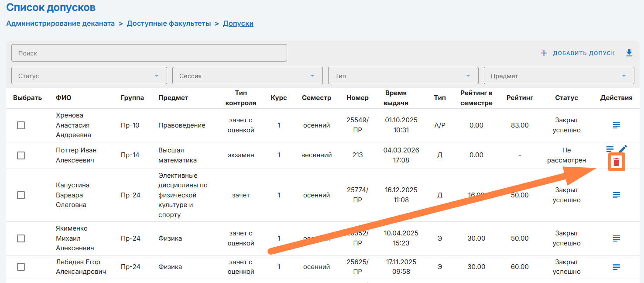Click the Добавить допуск button
This screenshot has height=283, width=644.
[578, 53]
